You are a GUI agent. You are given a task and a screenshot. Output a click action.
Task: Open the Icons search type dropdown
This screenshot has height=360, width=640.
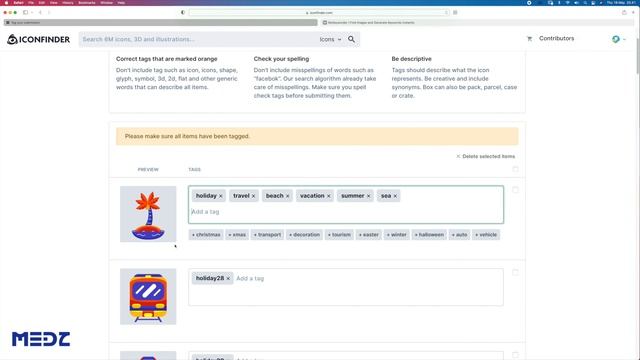tap(330, 39)
